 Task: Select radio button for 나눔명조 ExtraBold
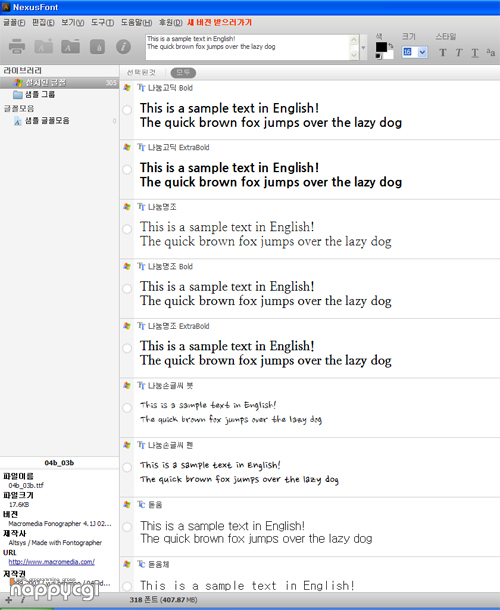[x=127, y=348]
